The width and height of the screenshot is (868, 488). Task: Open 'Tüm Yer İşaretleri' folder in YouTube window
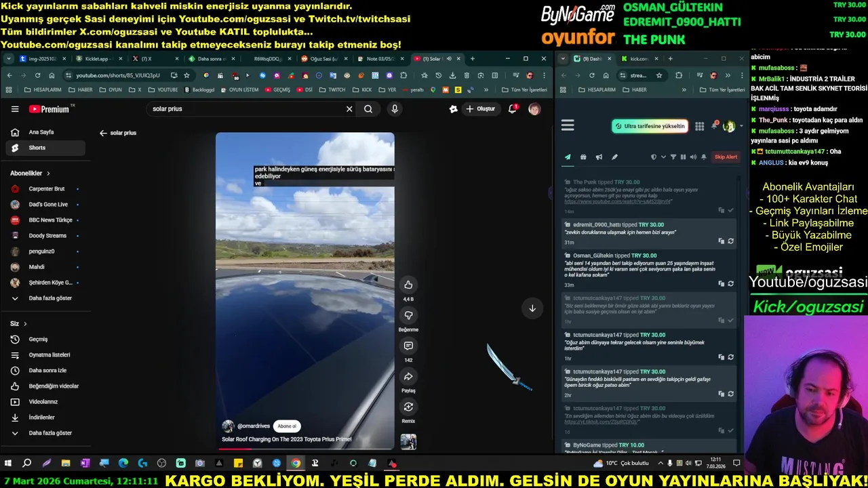[x=524, y=90]
